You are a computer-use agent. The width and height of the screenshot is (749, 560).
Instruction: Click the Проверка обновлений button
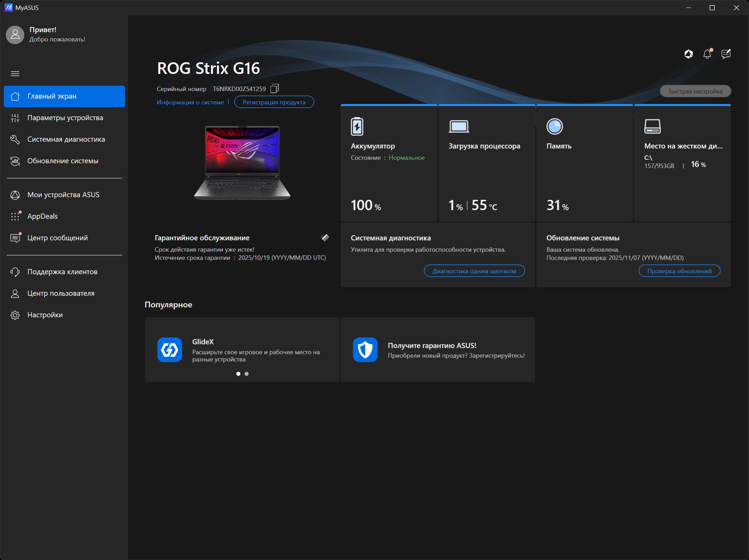coord(679,271)
